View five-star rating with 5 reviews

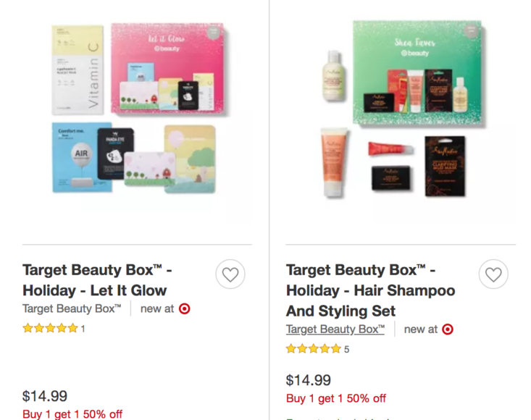317,349
